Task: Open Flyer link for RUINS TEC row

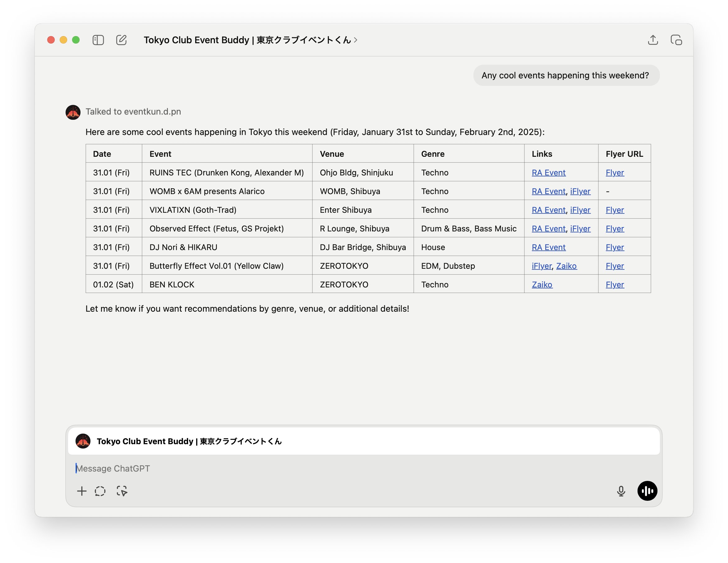Action: (615, 172)
